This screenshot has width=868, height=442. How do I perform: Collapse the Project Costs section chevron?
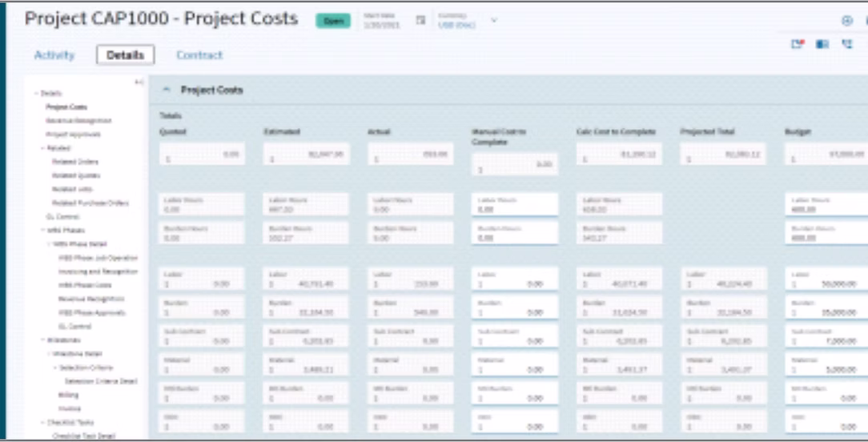coord(166,90)
